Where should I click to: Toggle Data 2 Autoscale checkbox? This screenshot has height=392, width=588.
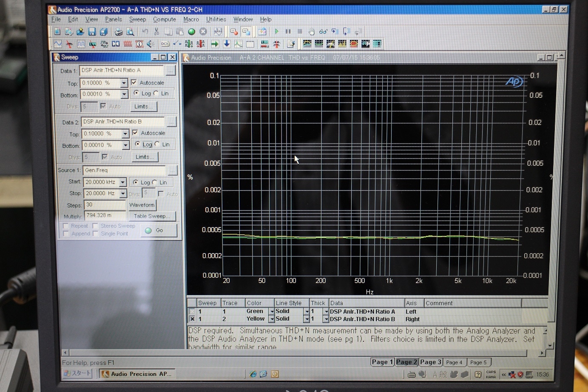coord(135,133)
